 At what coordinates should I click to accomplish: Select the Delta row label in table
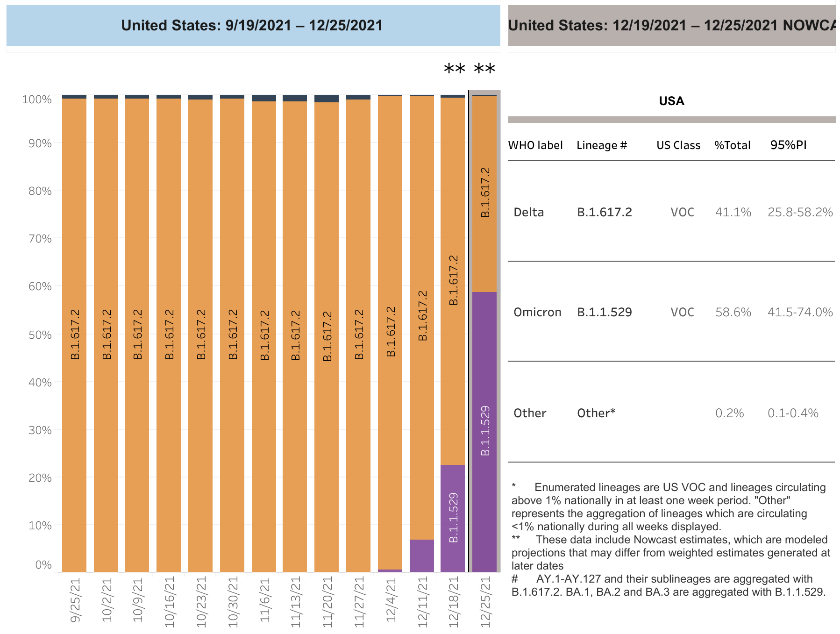click(528, 213)
